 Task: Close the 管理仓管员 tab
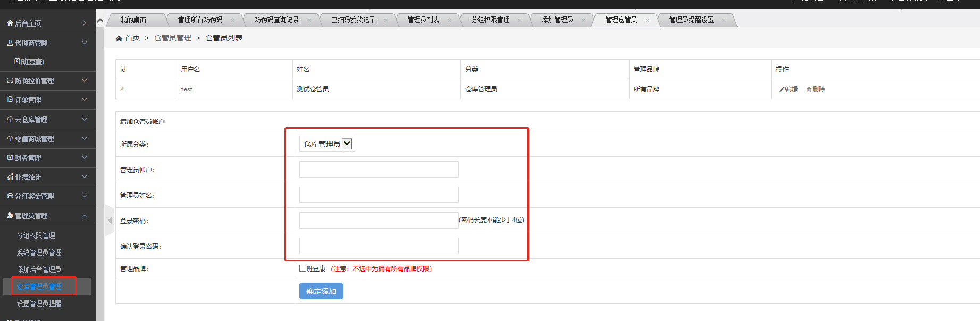647,20
